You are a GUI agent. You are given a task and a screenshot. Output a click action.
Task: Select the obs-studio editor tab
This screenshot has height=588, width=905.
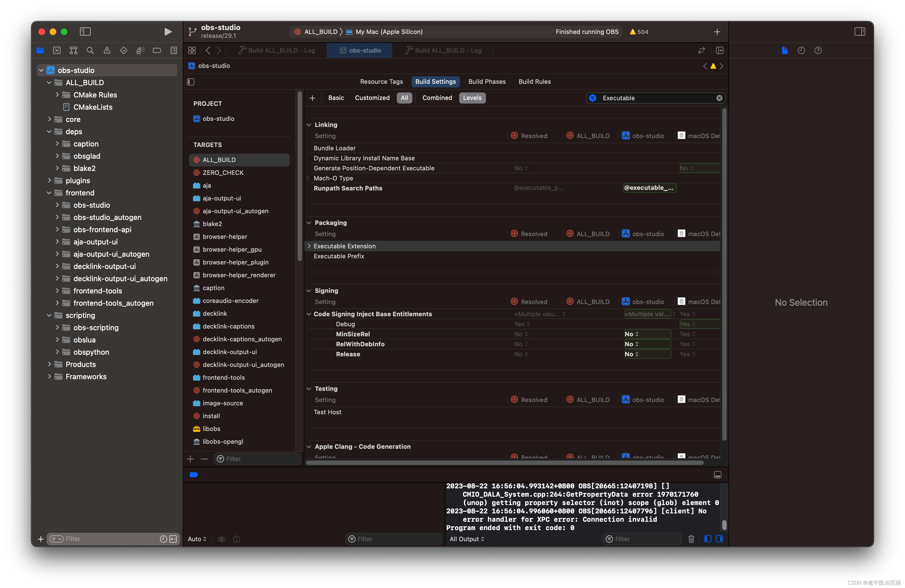359,50
